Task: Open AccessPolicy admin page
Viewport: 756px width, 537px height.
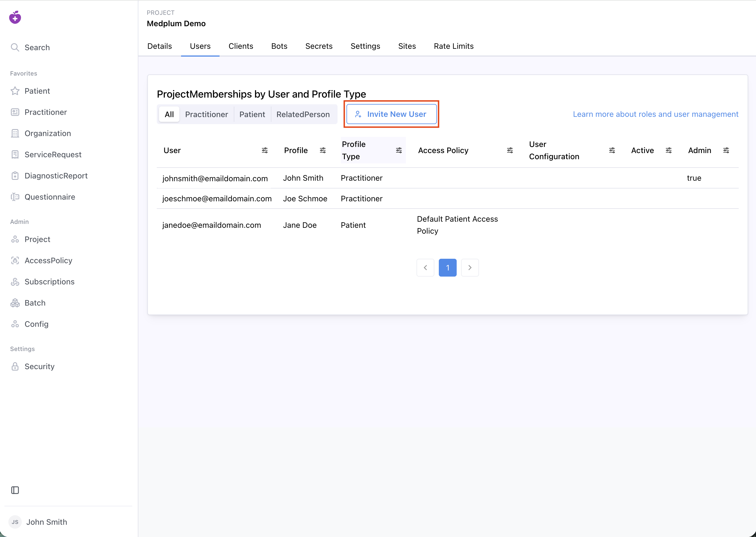Action: click(41, 260)
